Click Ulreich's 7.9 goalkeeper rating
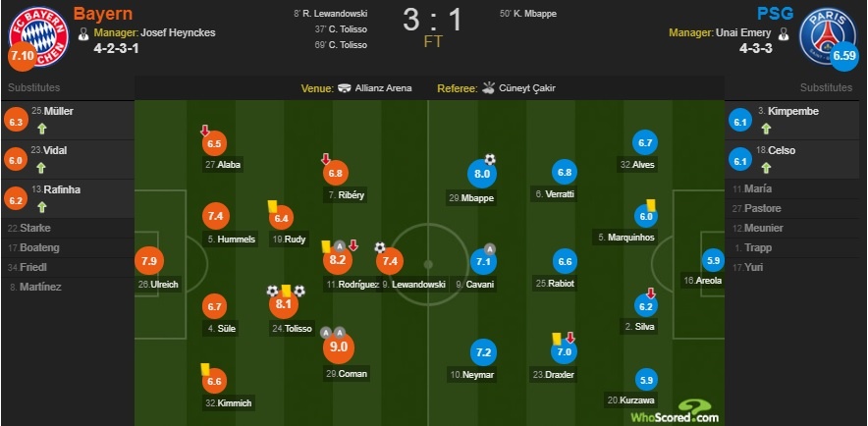Screen dimensions: 868x426 148,261
